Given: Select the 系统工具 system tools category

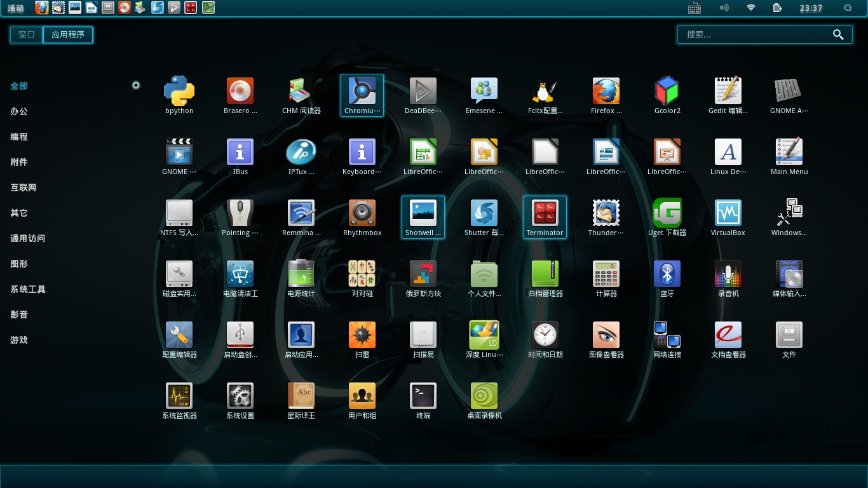Looking at the screenshot, I should 28,289.
